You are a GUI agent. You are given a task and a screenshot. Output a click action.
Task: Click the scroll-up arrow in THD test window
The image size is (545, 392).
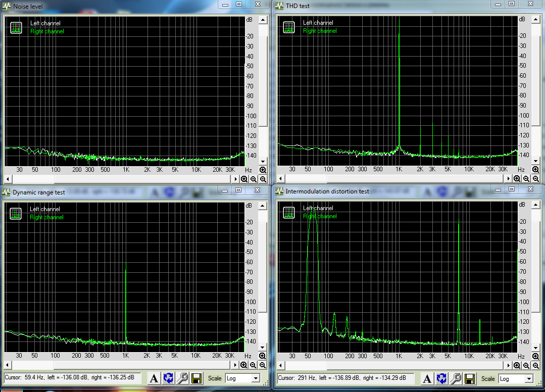[535, 20]
